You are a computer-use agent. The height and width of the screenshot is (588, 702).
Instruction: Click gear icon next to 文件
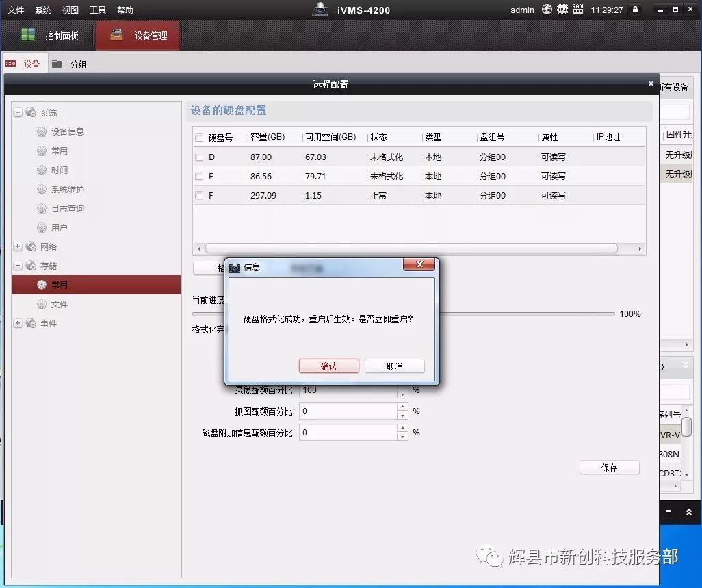coord(42,305)
